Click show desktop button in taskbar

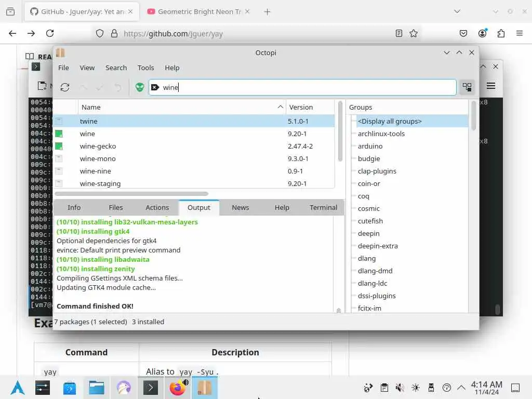pos(515,388)
